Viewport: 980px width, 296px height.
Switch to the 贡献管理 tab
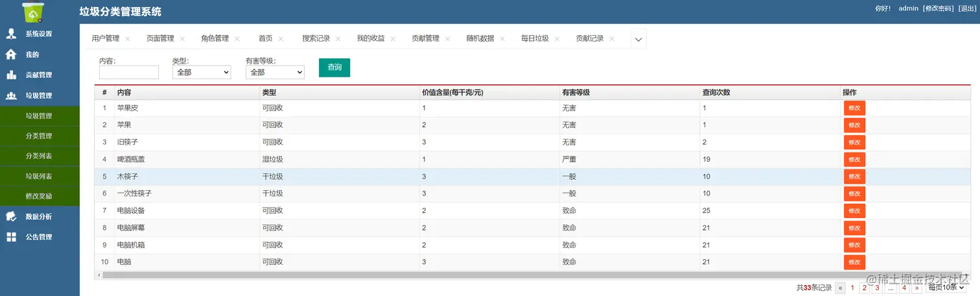[425, 38]
